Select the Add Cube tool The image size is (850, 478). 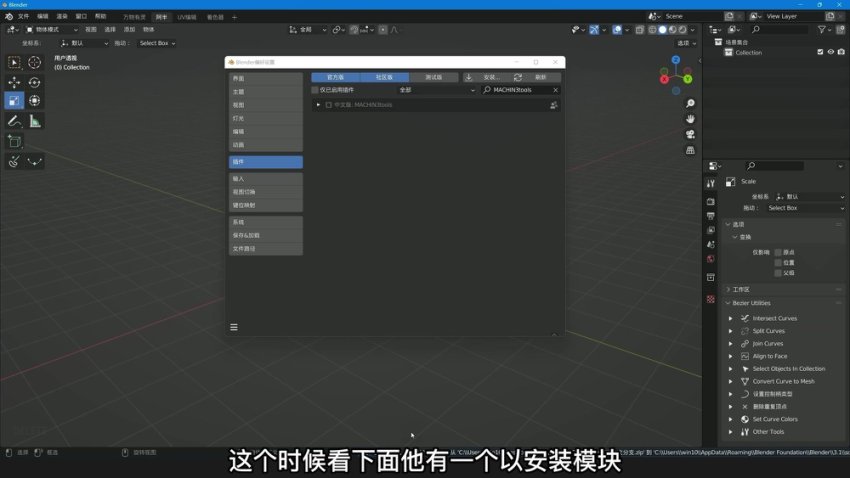14,141
